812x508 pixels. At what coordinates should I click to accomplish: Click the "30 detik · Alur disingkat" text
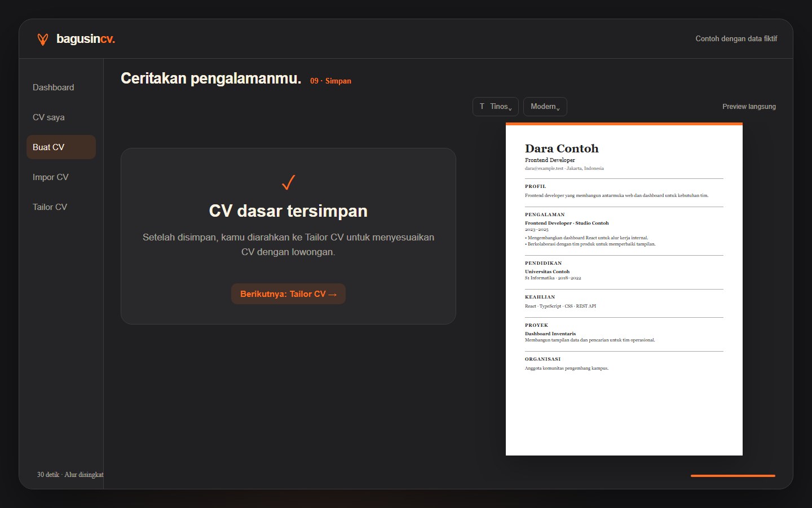point(70,475)
